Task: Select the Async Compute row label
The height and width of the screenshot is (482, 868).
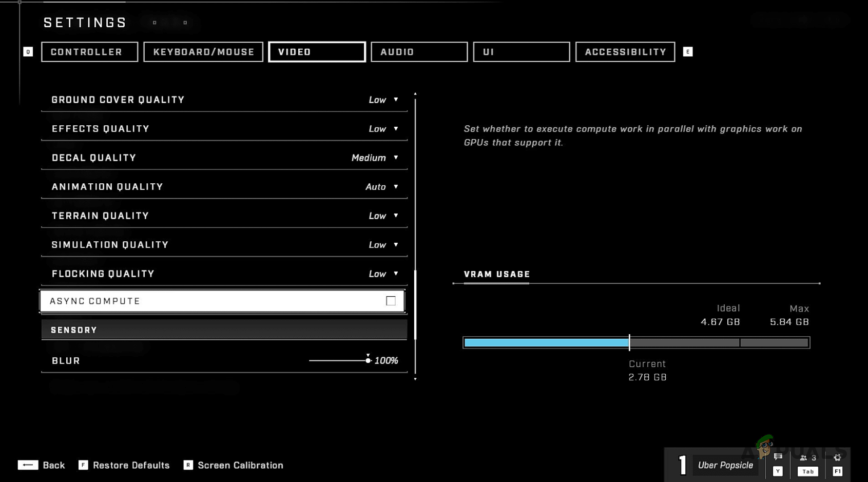Action: click(x=95, y=301)
